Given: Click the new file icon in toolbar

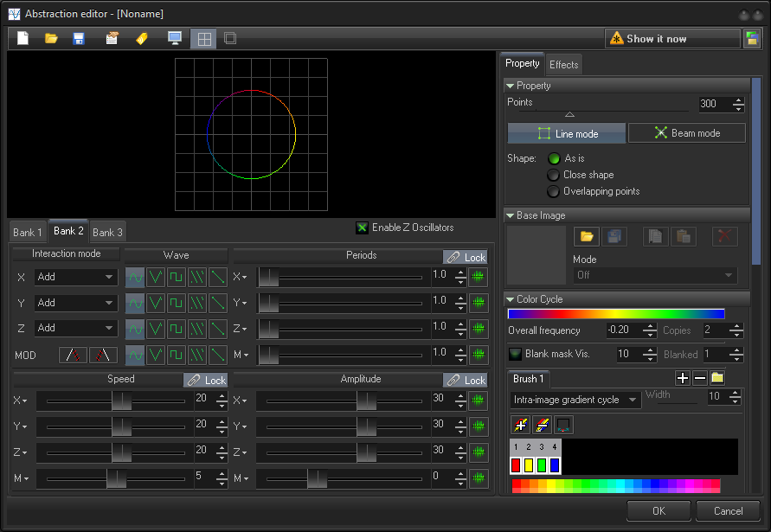Looking at the screenshot, I should tap(23, 38).
